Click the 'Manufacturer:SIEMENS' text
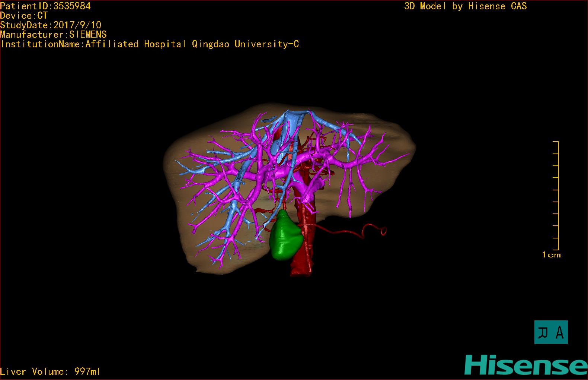 pyautogui.click(x=54, y=35)
